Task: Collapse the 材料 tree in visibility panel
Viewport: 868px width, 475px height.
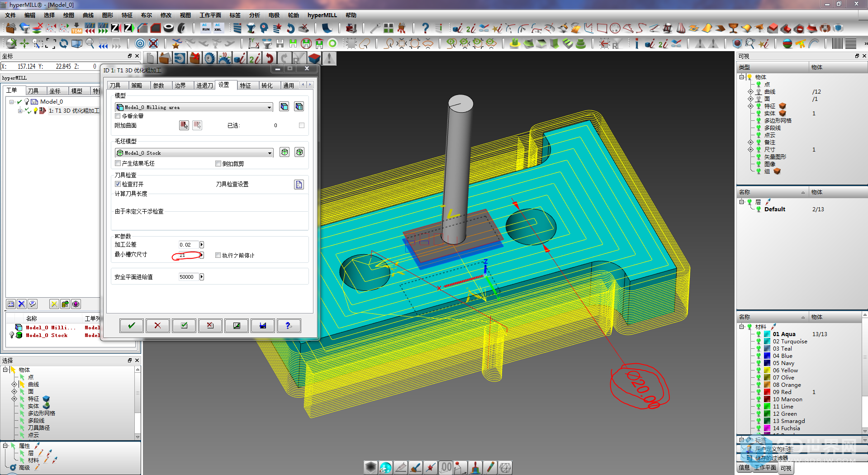Action: (x=741, y=327)
